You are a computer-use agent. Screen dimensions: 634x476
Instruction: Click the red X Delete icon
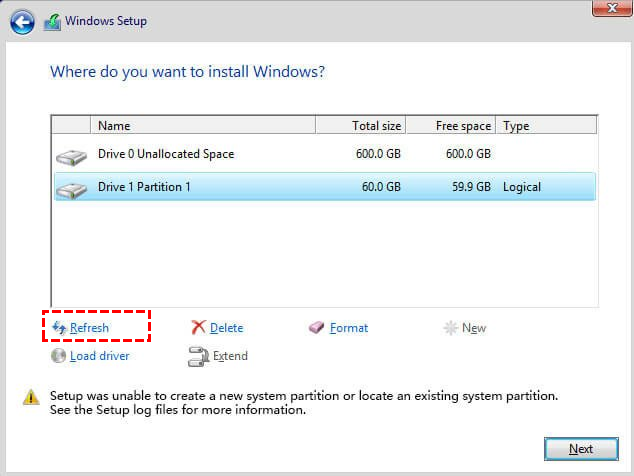199,328
